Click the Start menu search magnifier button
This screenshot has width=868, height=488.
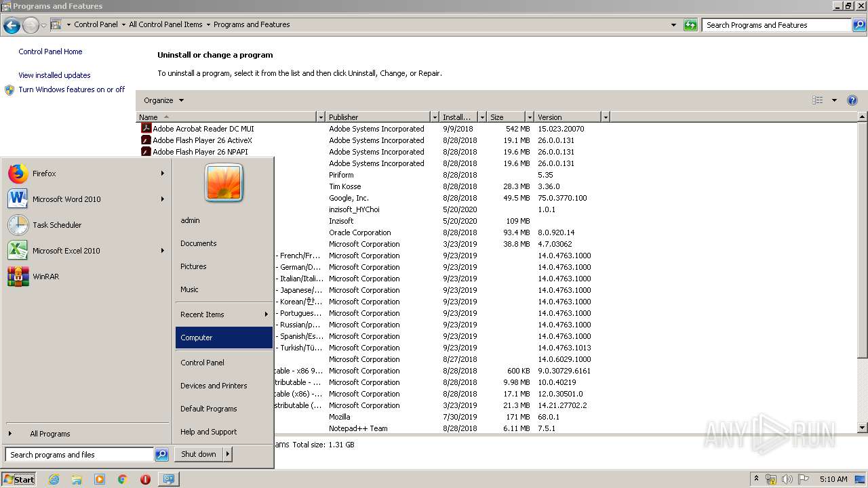pos(161,455)
